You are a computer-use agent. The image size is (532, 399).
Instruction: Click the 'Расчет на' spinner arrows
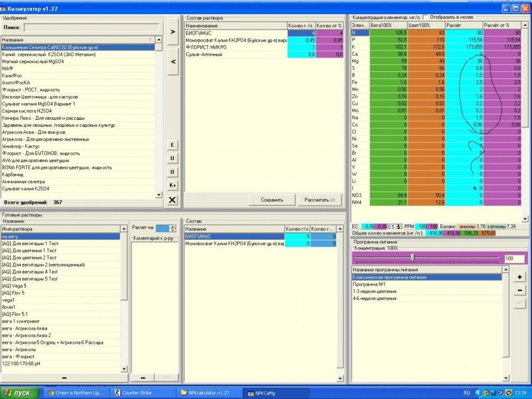(x=173, y=228)
